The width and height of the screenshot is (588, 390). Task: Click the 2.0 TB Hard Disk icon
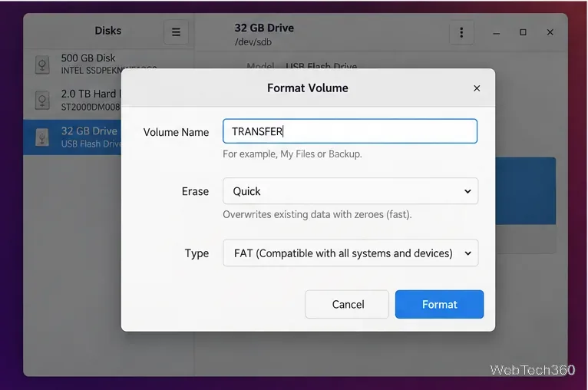42,100
